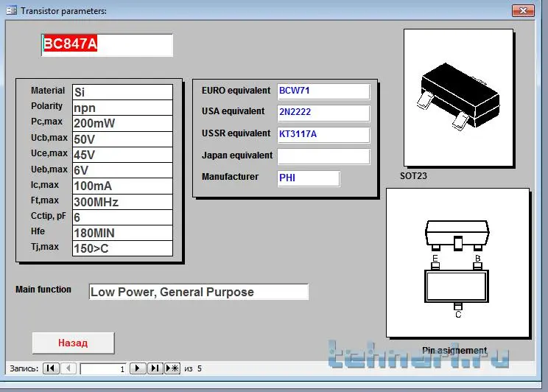Click EURO equivalent field with BCW71
Screen dimensions: 548x392
point(323,91)
